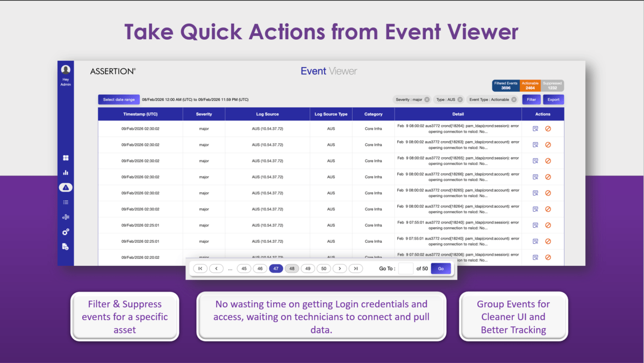View details of first event row
644x363 pixels.
click(535, 129)
